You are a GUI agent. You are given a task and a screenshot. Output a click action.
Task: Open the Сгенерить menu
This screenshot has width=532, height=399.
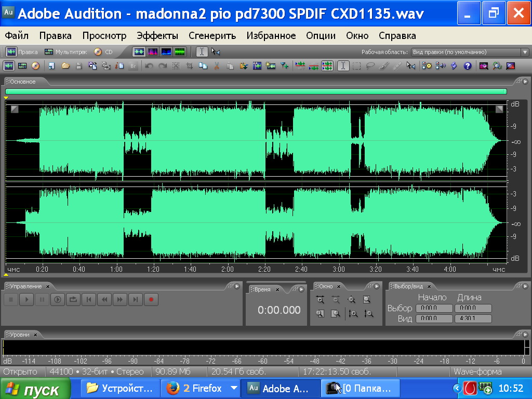tap(212, 36)
